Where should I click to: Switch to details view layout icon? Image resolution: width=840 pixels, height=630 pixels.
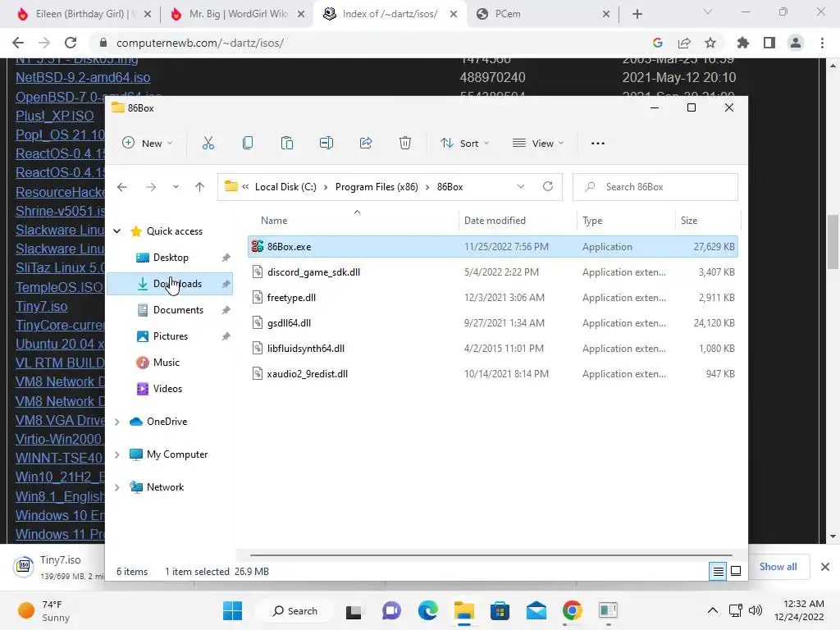(x=718, y=571)
